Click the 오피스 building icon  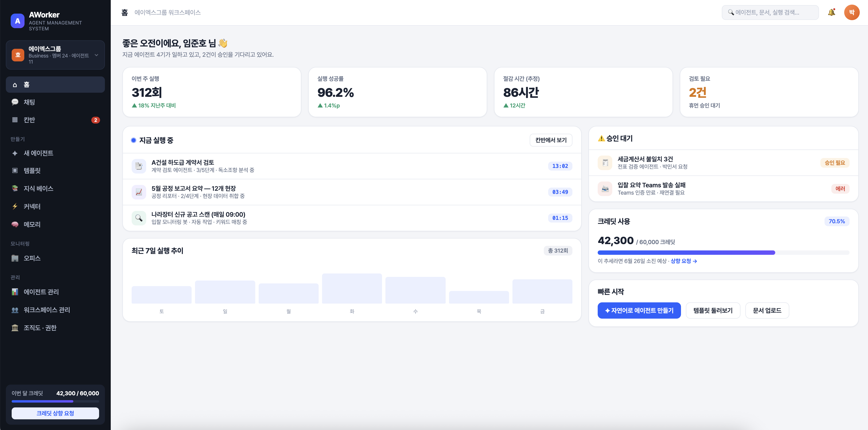pyautogui.click(x=15, y=258)
